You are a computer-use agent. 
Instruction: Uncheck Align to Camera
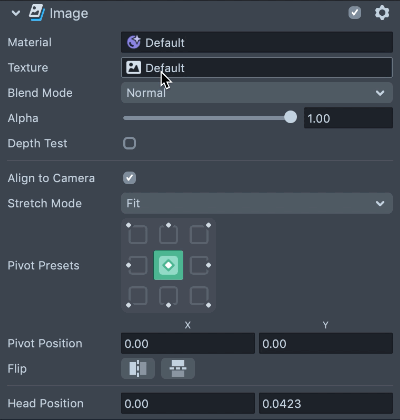(x=129, y=178)
